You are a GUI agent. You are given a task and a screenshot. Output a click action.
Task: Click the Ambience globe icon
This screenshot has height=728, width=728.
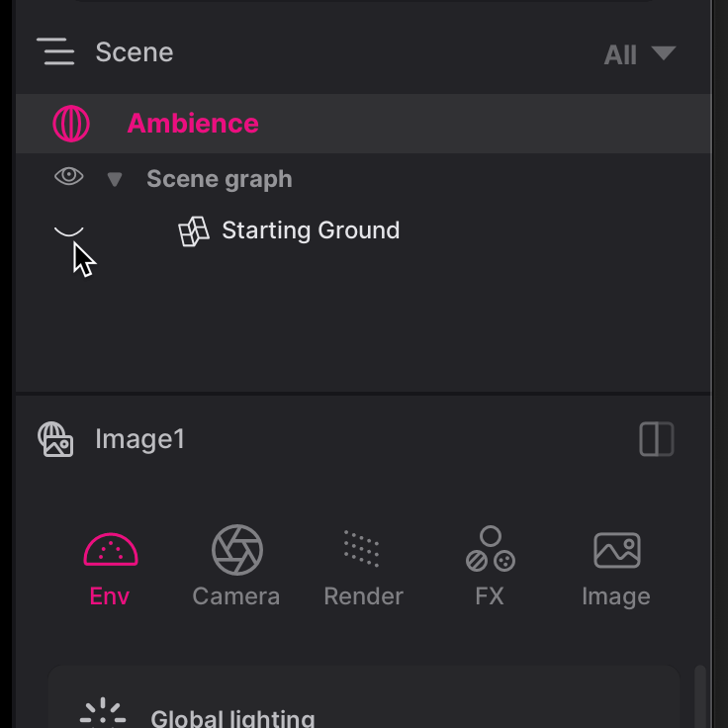pos(71,124)
